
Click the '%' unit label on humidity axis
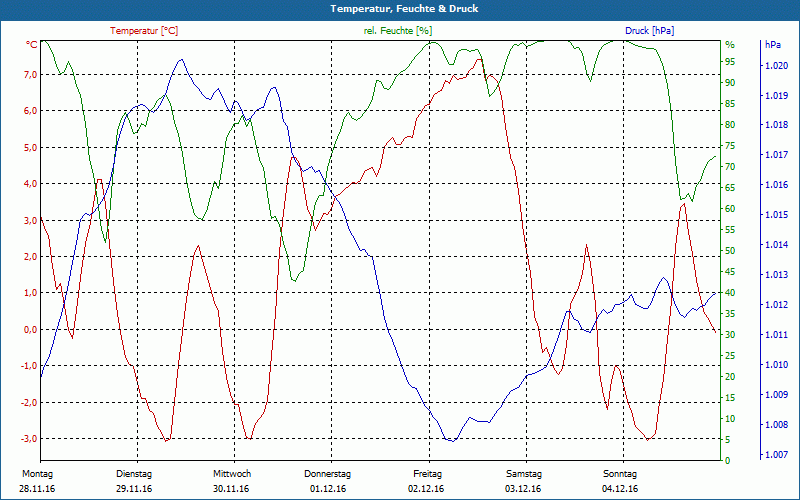730,45
